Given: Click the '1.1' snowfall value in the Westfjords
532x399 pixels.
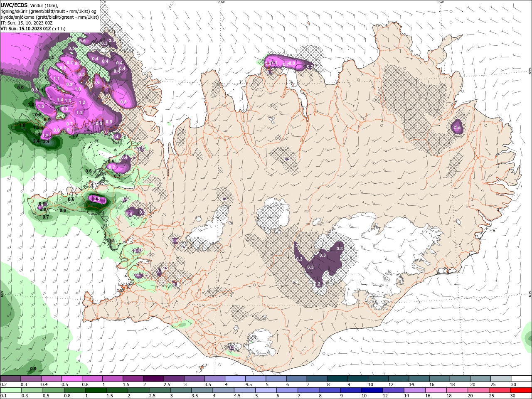Looking at the screenshot, I should coord(57,78).
